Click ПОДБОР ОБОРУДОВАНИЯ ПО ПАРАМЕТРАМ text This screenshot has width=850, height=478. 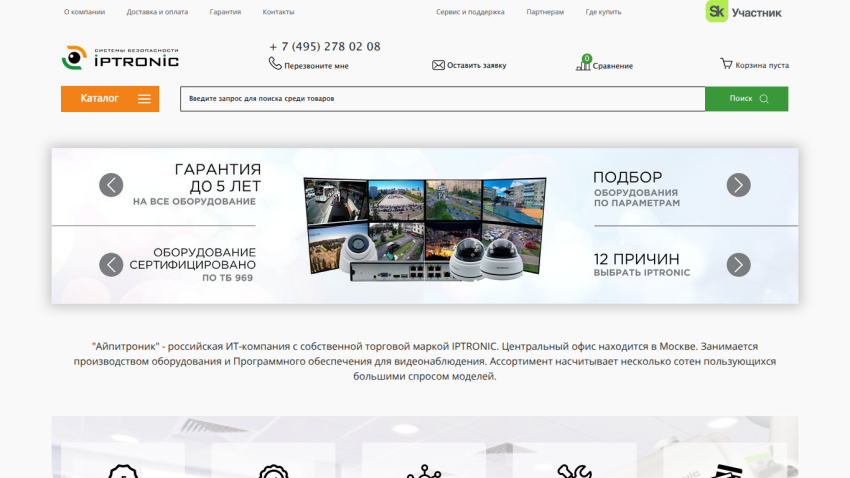coord(636,189)
